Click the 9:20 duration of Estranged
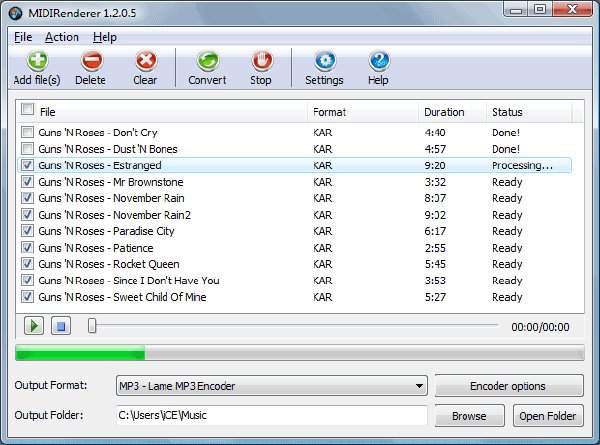Image resolution: width=600 pixels, height=445 pixels. coord(435,165)
